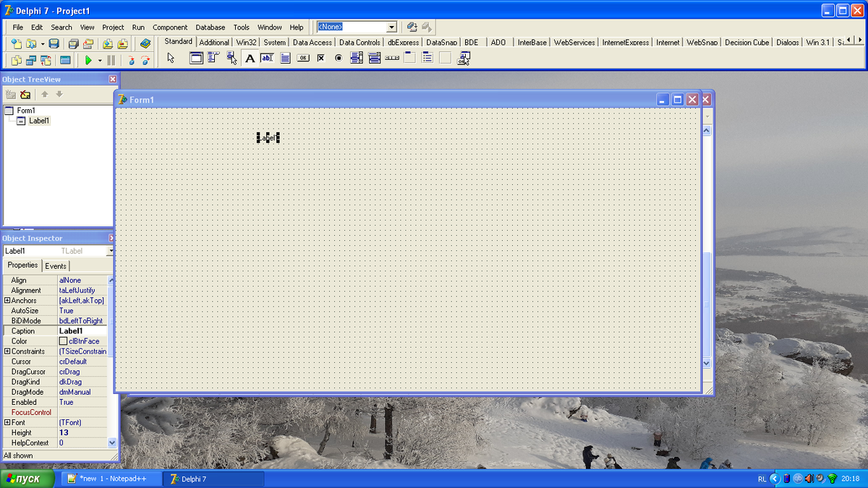The width and height of the screenshot is (868, 488).
Task: Click the New Form toolbar icon
Action: point(65,60)
